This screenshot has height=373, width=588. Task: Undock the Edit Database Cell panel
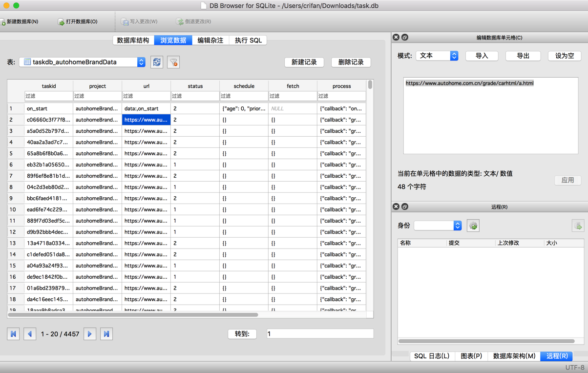405,38
